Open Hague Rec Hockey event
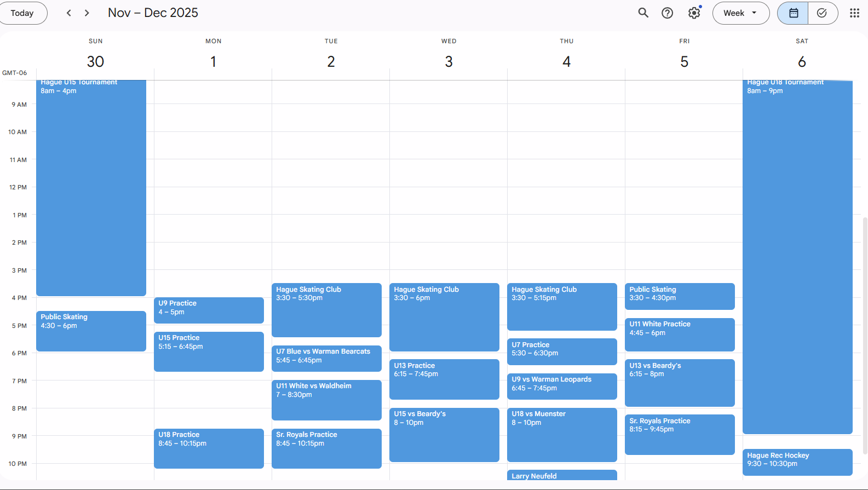The height and width of the screenshot is (490, 868). pos(797,462)
